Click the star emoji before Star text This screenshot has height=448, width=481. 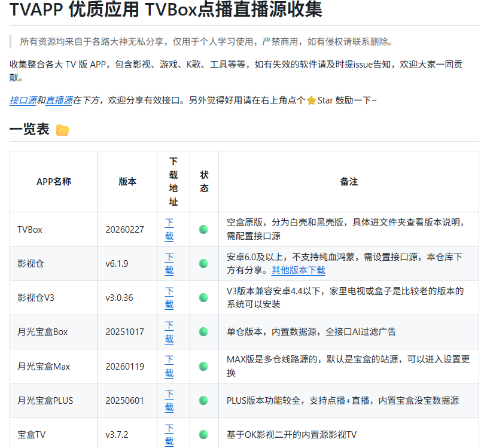pyautogui.click(x=311, y=100)
